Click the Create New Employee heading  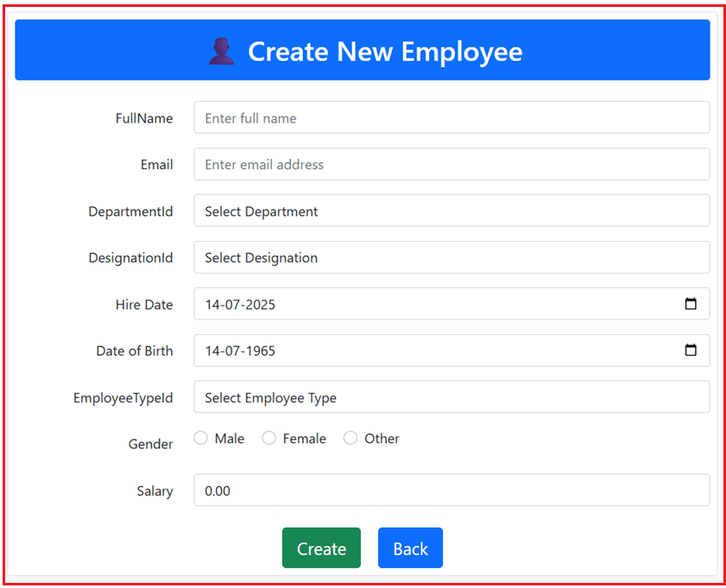pyautogui.click(x=385, y=52)
